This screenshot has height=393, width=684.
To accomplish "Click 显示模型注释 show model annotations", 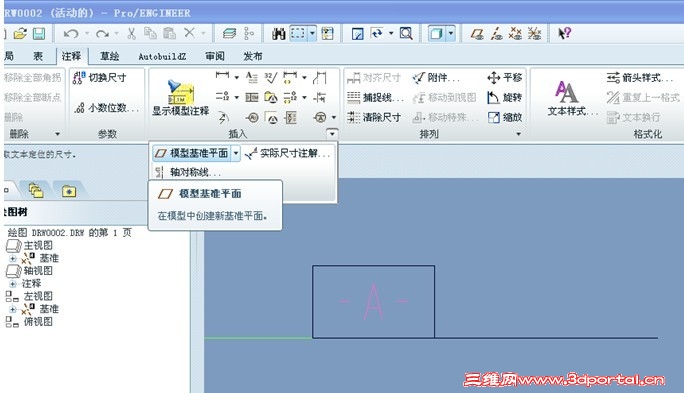I will coord(180,98).
